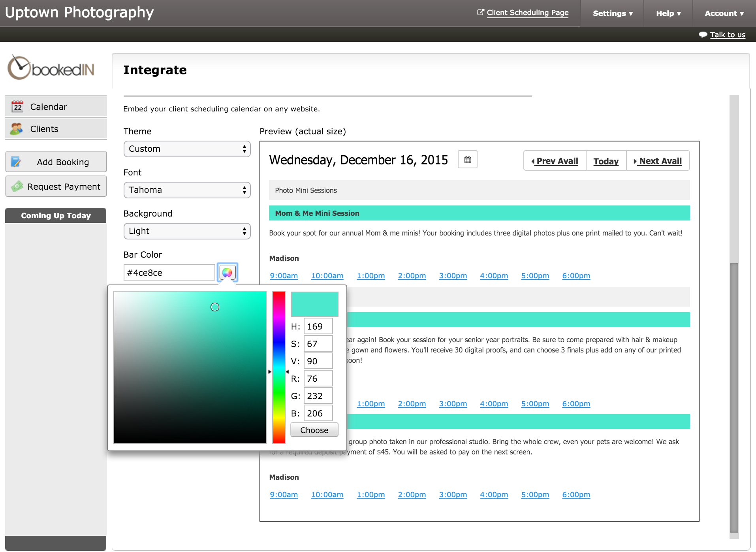
Task: Jump to Next Avail date
Action: point(658,161)
